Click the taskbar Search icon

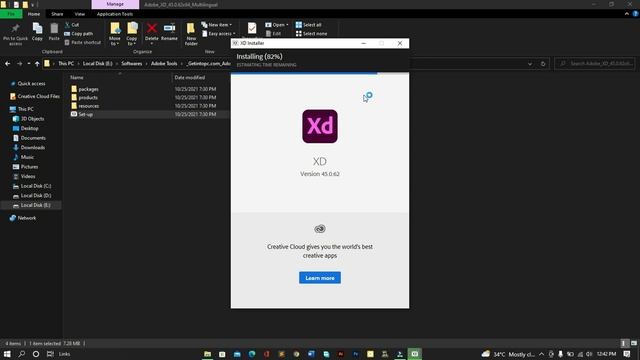tap(22, 354)
